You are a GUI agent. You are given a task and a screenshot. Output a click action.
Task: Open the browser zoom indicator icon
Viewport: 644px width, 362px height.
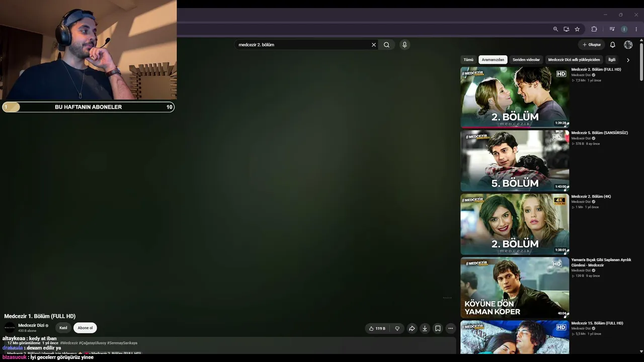[x=555, y=29]
